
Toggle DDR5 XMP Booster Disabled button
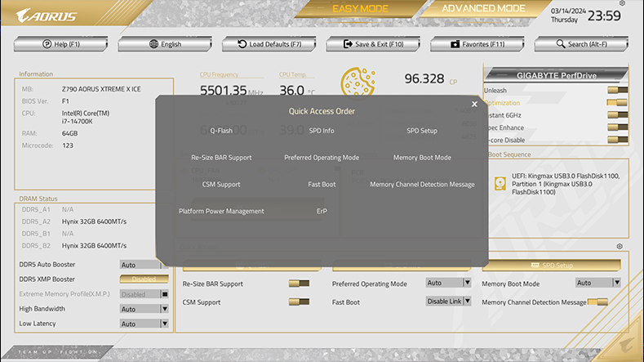(144, 279)
